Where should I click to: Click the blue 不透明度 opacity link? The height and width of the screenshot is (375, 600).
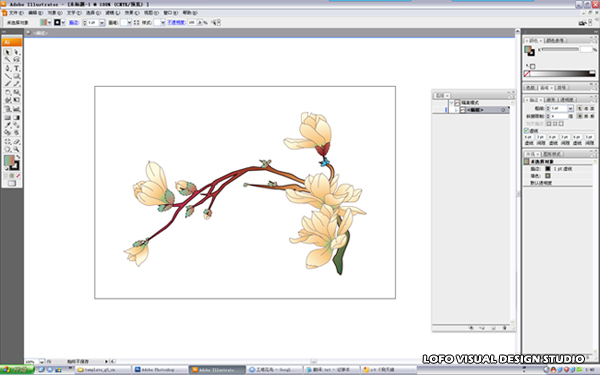[x=176, y=23]
